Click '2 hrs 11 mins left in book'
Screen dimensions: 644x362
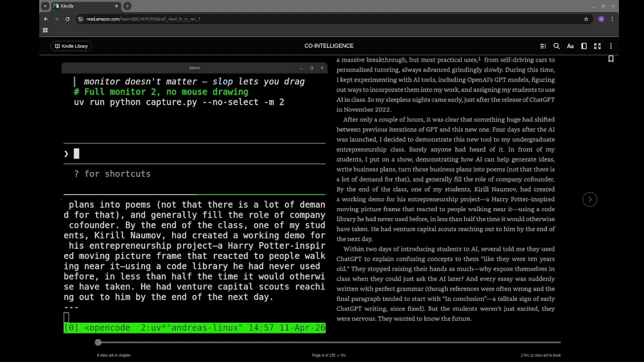541,355
